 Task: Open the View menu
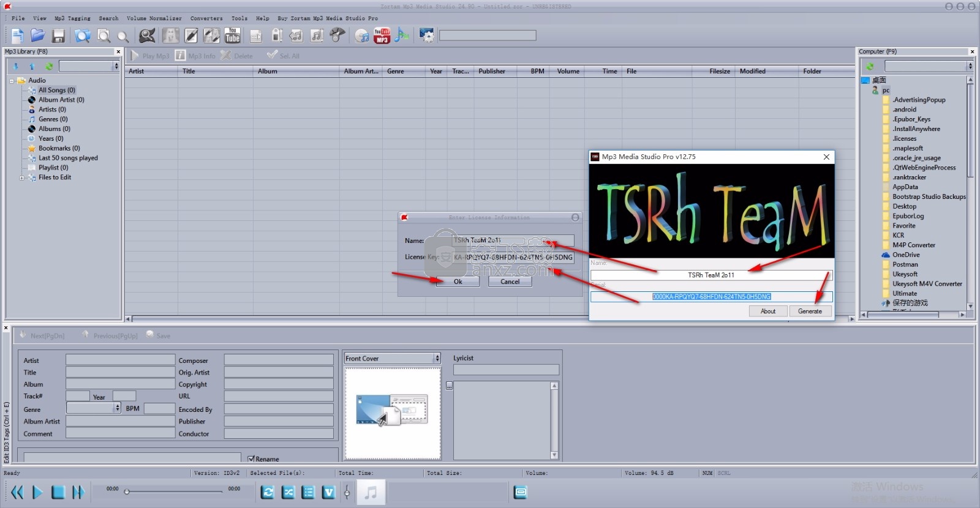click(40, 18)
